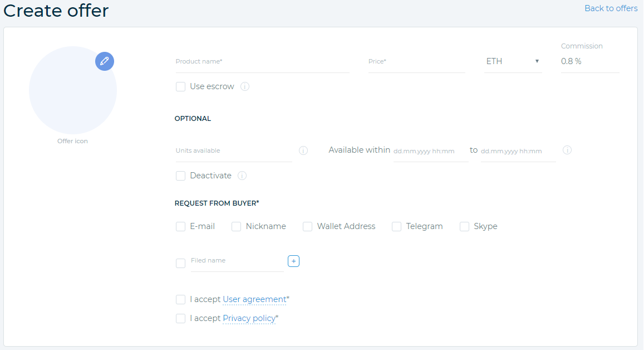Check the Telegram request option
The height and width of the screenshot is (350, 644).
(396, 226)
